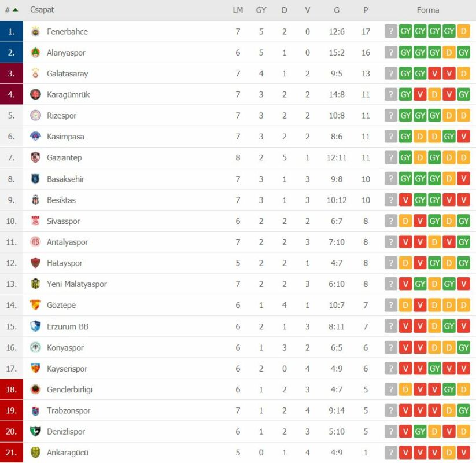
Task: Click the Kayserispor team badge
Action: [35, 368]
